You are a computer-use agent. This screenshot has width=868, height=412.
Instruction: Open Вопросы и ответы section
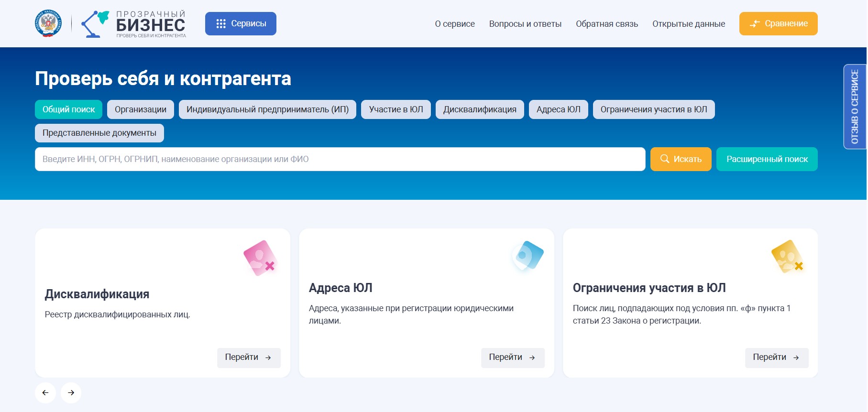(x=525, y=24)
